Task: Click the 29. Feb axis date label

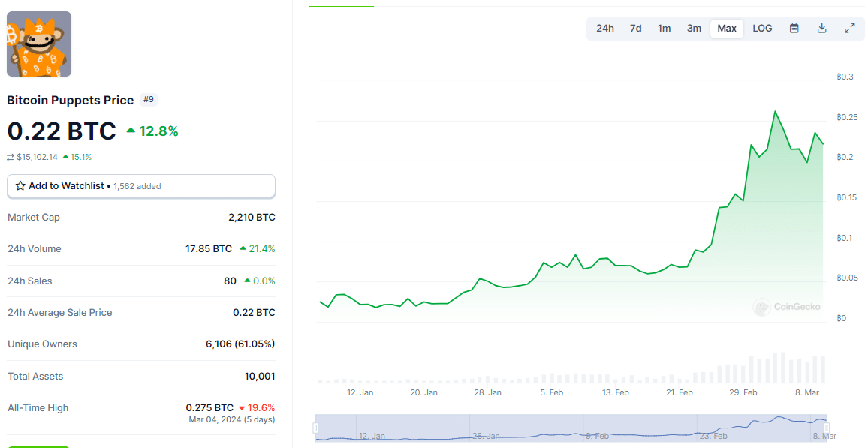Action: click(743, 392)
